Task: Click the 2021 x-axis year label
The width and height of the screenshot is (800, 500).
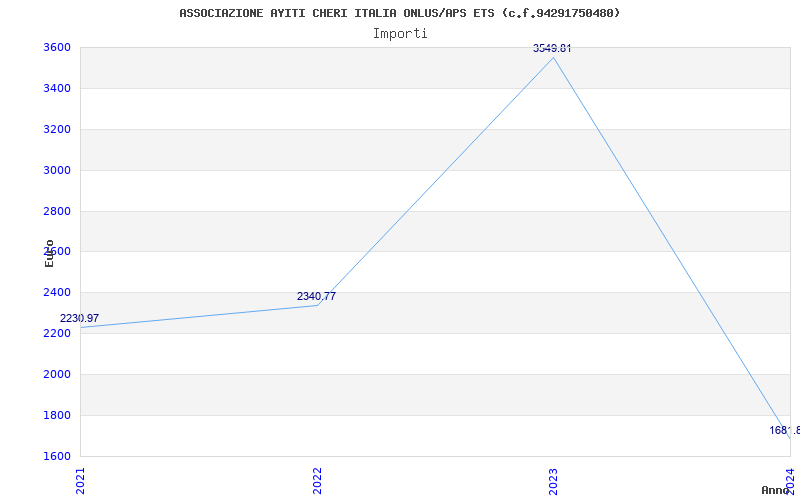Action: coord(81,481)
